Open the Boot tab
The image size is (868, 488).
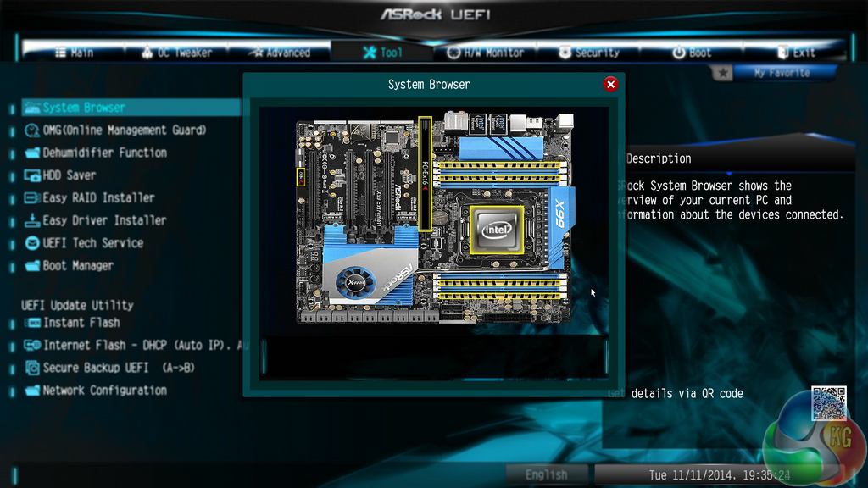pyautogui.click(x=692, y=53)
